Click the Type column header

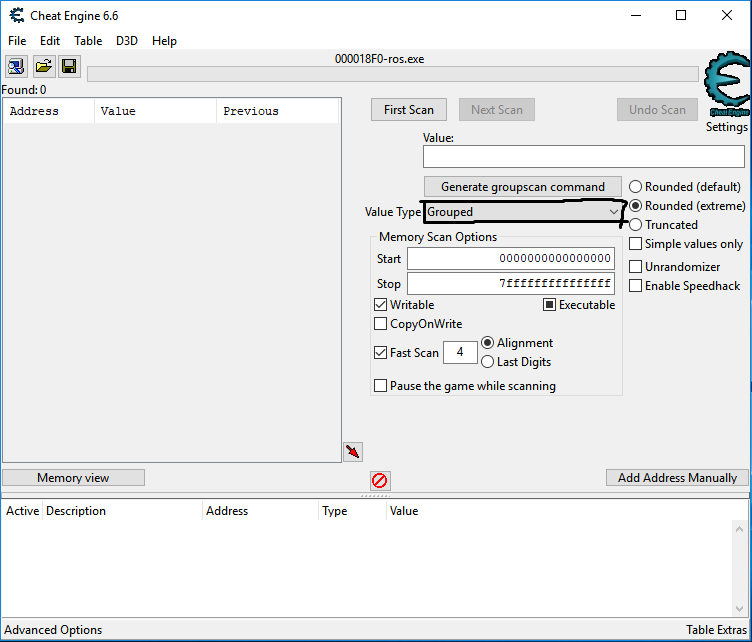point(352,511)
